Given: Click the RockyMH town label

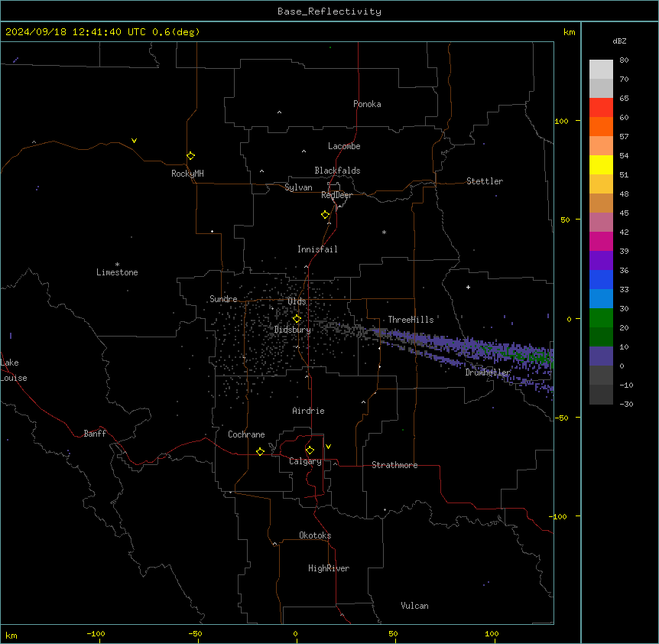Looking at the screenshot, I should (x=187, y=174).
